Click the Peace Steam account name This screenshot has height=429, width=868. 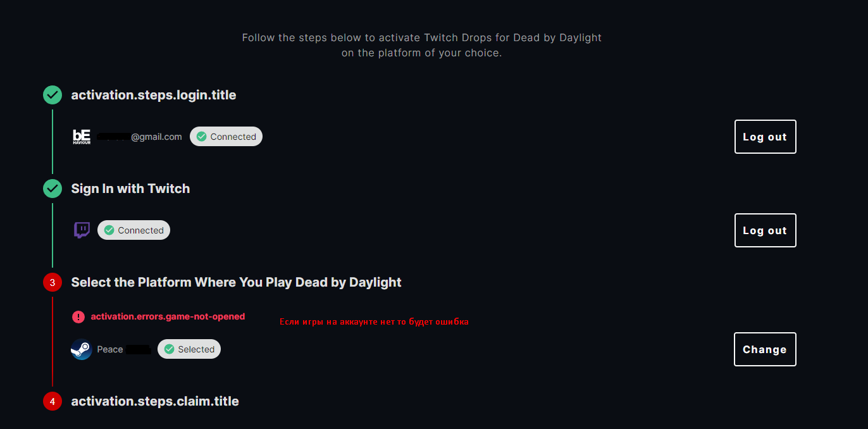coord(110,349)
